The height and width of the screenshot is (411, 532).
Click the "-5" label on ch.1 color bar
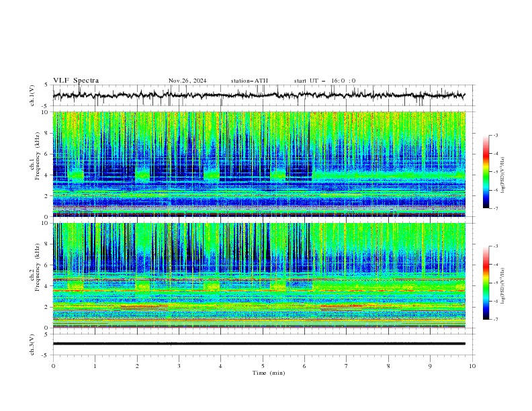495,172
